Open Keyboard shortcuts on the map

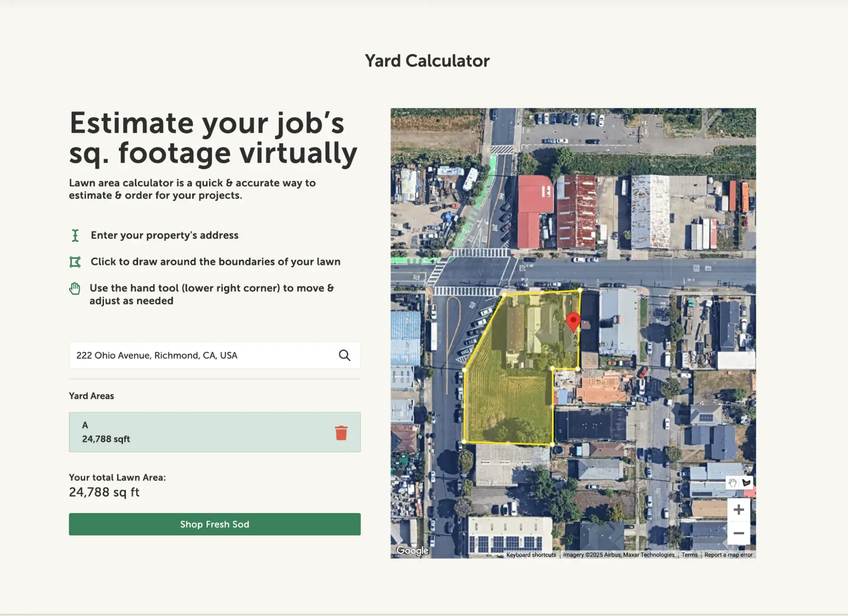click(x=531, y=555)
